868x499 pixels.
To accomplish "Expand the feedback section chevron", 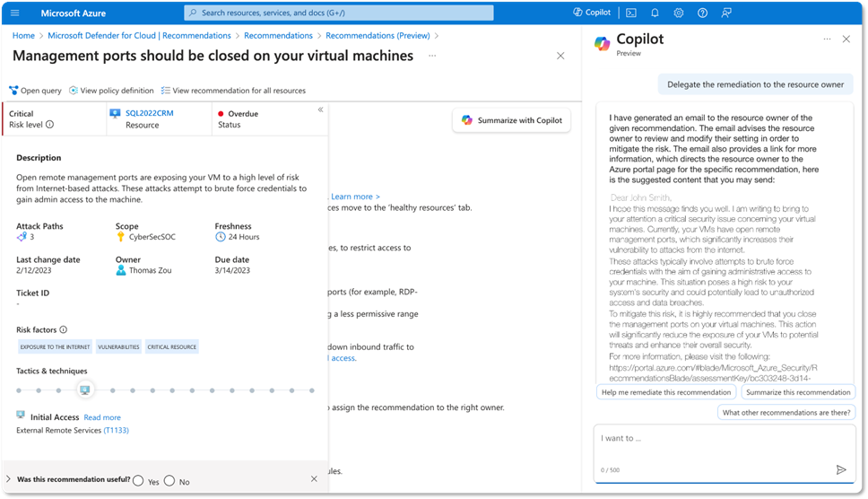I will (x=8, y=479).
